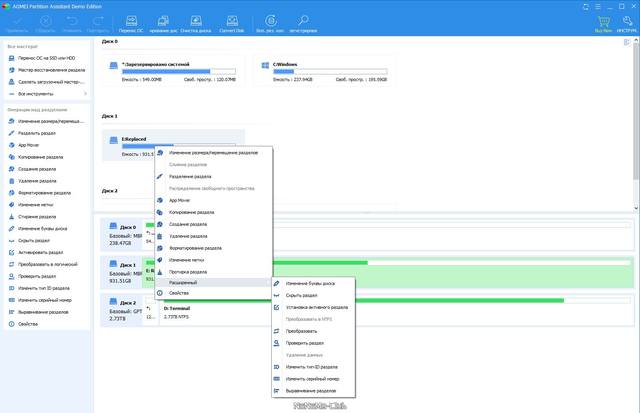Select 'Диск 2' 2.73TB in disk map

[x=121, y=311]
